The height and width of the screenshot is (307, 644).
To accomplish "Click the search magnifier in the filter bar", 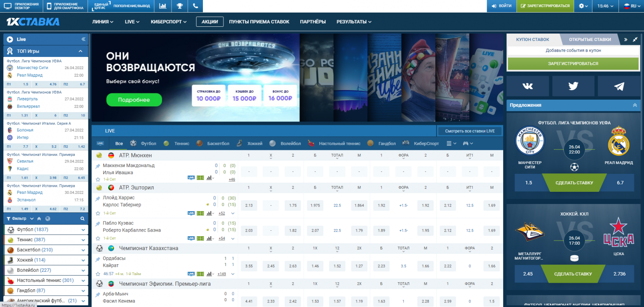I will click(x=83, y=219).
